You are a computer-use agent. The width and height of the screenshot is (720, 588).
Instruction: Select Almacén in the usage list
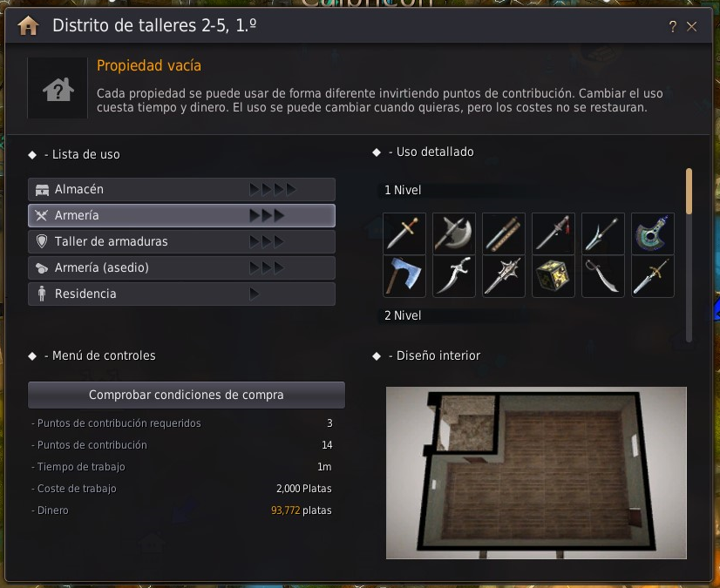181,189
